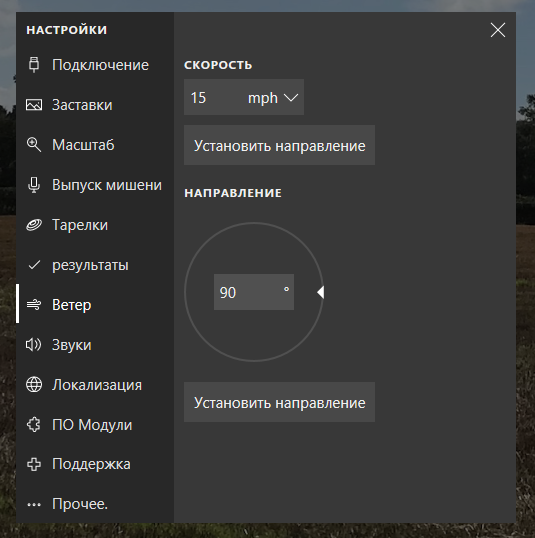Select the Выпуск мишени section
Screen dimensions: 535x538
[95, 185]
